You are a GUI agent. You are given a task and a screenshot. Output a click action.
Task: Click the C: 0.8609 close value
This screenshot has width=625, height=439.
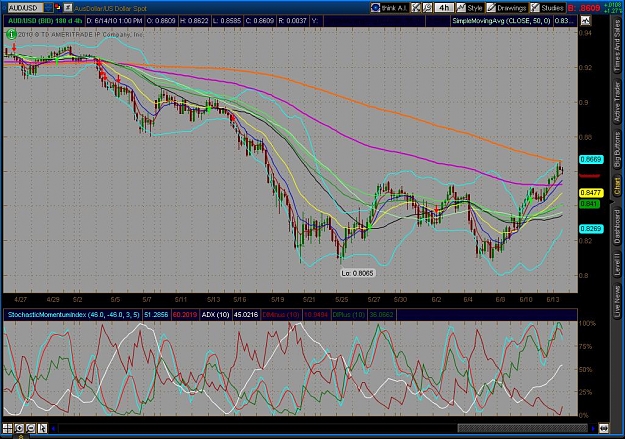point(259,21)
